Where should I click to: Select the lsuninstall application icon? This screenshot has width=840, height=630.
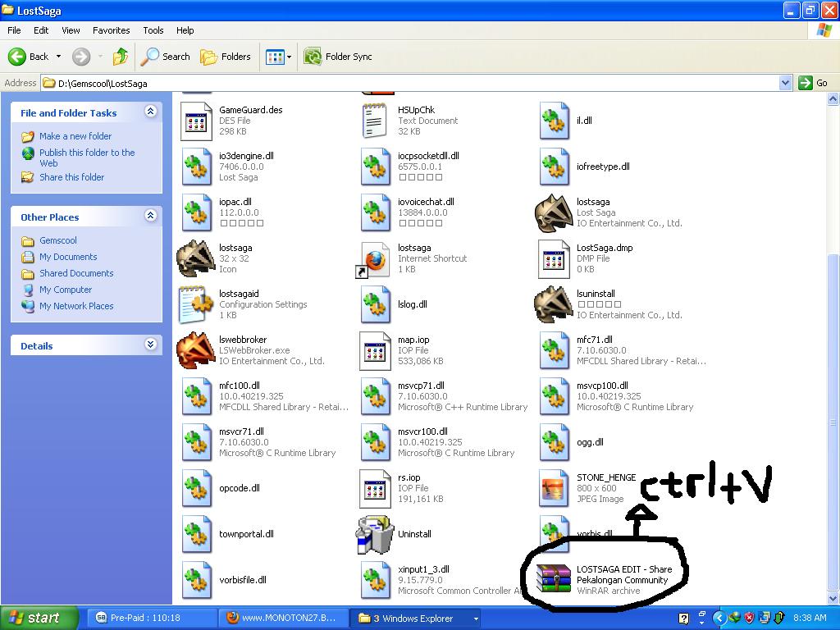click(554, 305)
